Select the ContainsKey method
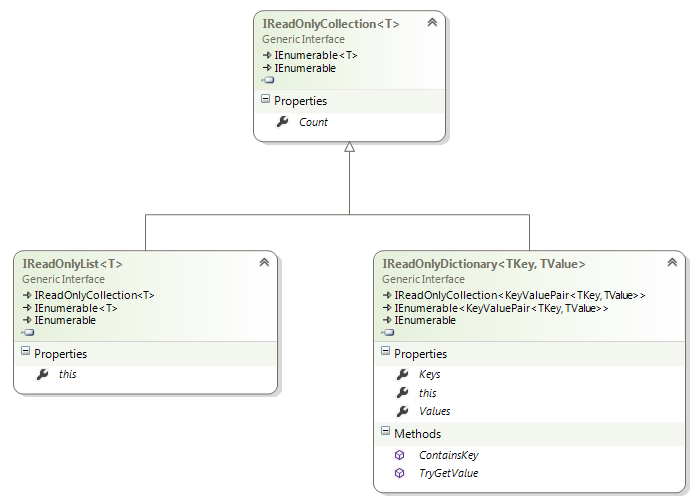This screenshot has width=697, height=502. click(x=449, y=455)
